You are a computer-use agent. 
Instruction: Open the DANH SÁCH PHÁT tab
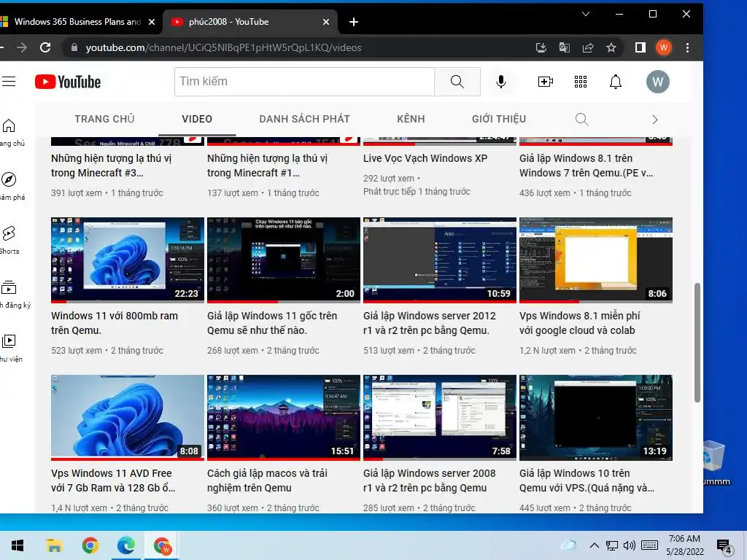[x=304, y=119]
